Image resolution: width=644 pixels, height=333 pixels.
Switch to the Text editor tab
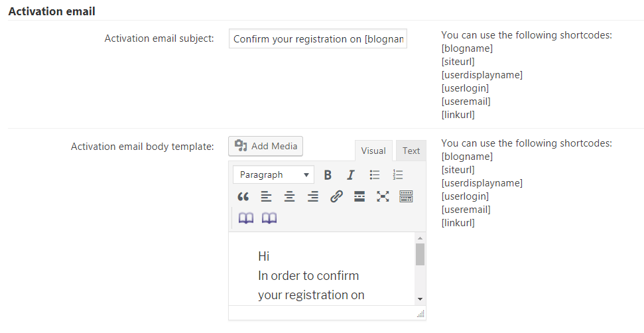(x=411, y=151)
